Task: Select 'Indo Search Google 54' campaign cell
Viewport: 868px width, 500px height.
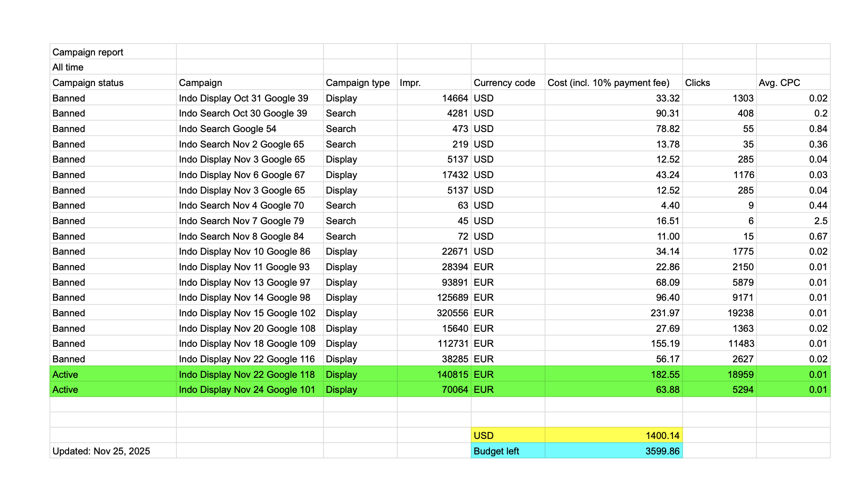Action: click(x=250, y=129)
